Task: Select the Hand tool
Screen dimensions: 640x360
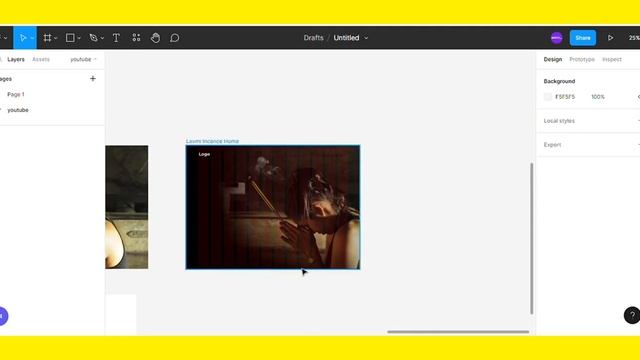Action: point(156,38)
